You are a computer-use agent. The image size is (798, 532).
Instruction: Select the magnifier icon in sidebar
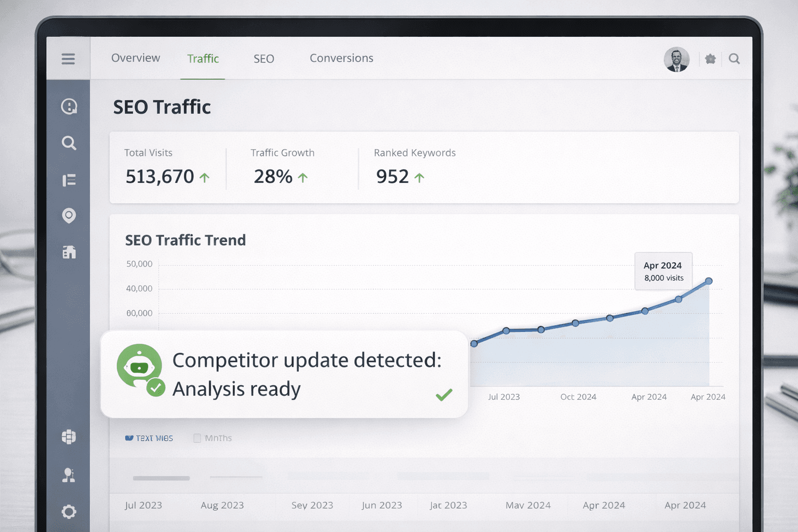point(69,143)
